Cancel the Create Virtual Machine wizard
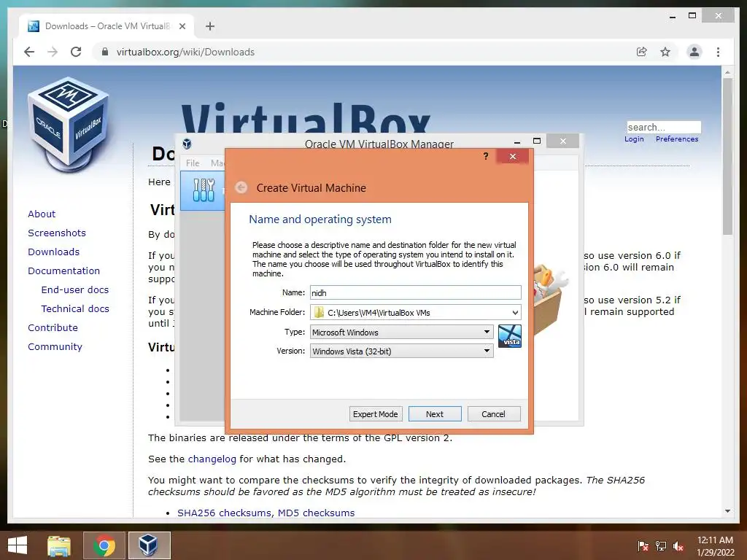This screenshot has width=747, height=560. point(494,414)
